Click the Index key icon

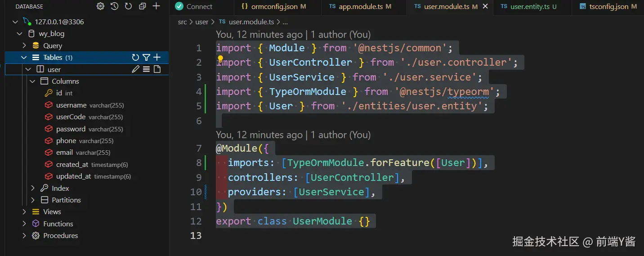(x=44, y=188)
